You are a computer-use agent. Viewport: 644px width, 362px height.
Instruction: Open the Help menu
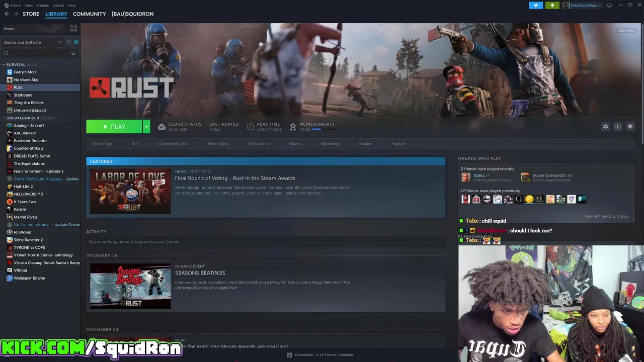72,6
